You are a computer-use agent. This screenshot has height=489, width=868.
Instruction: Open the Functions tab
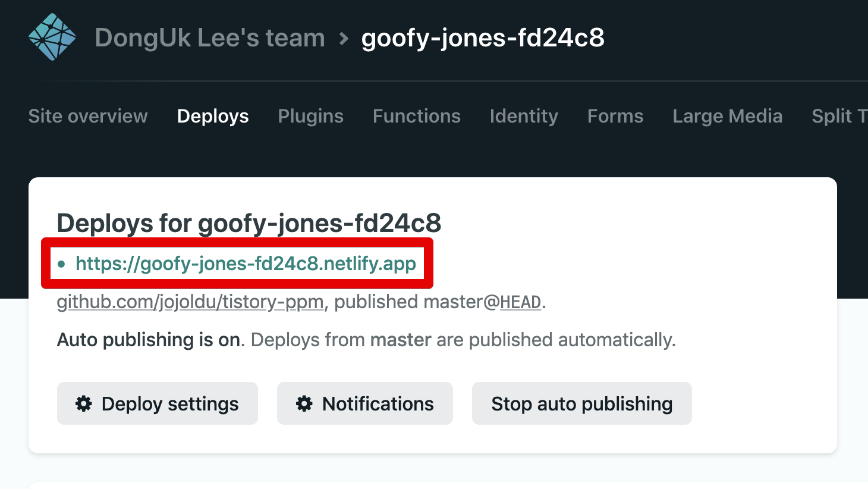click(x=417, y=116)
